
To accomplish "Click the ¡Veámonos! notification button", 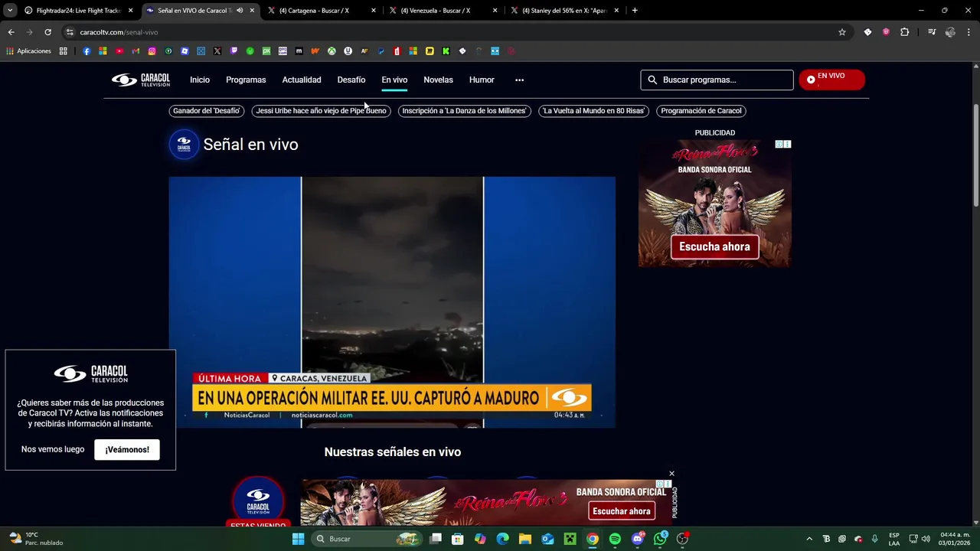I will click(x=127, y=449).
